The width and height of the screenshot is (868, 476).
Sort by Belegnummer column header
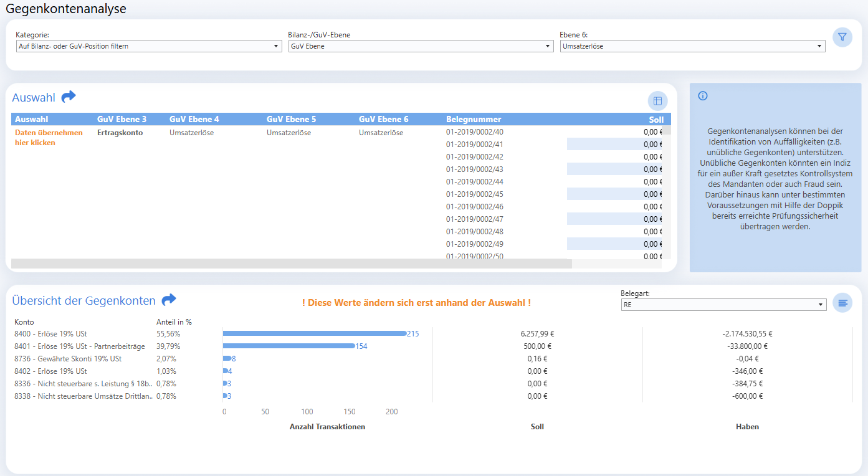[474, 119]
